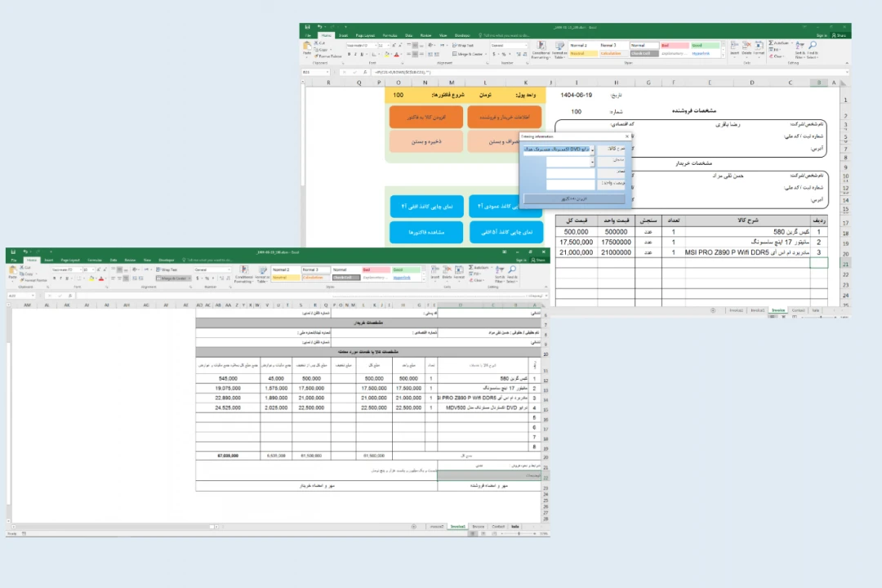Click orange buyer and seller information button
The image size is (882, 588).
(506, 117)
